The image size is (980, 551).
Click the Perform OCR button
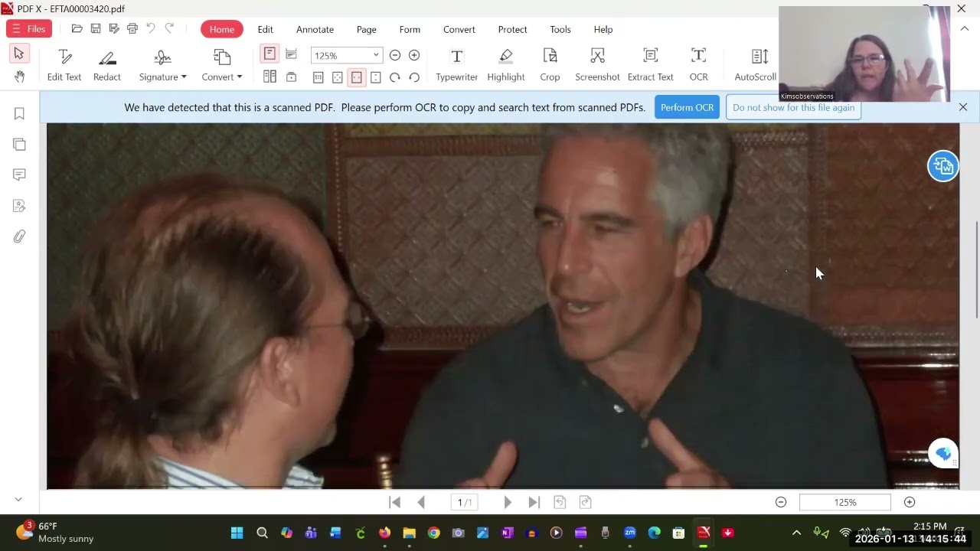tap(687, 107)
